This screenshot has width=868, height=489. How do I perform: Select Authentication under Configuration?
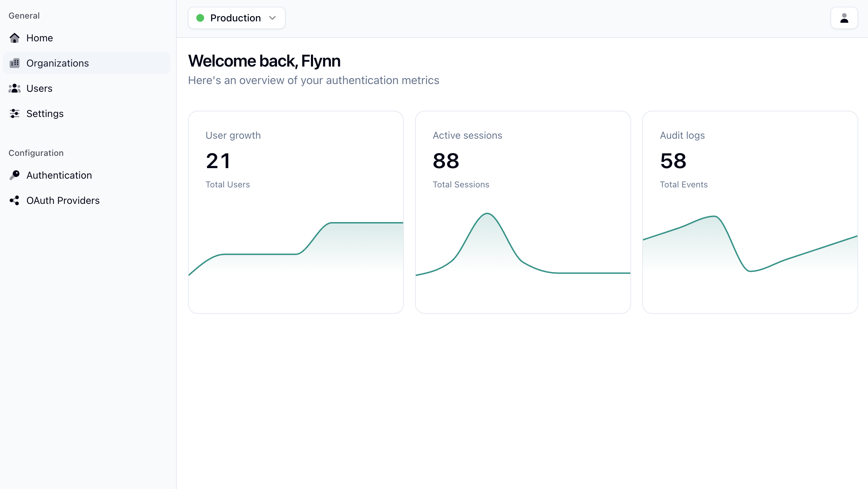point(59,175)
